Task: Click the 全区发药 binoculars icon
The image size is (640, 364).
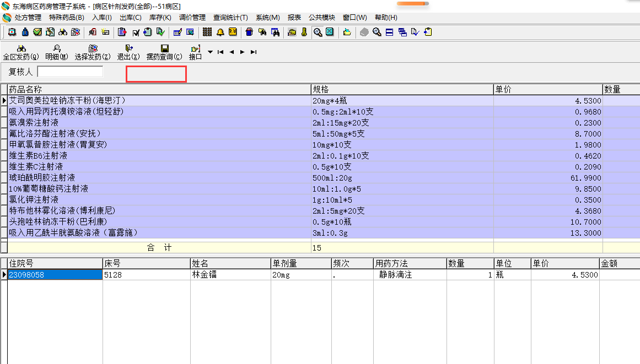Action: point(21,48)
